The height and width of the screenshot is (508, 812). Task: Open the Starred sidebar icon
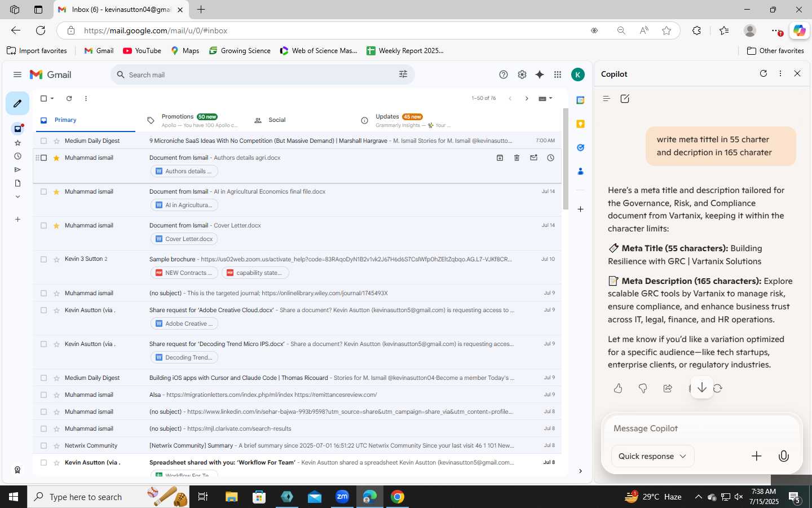pyautogui.click(x=17, y=143)
